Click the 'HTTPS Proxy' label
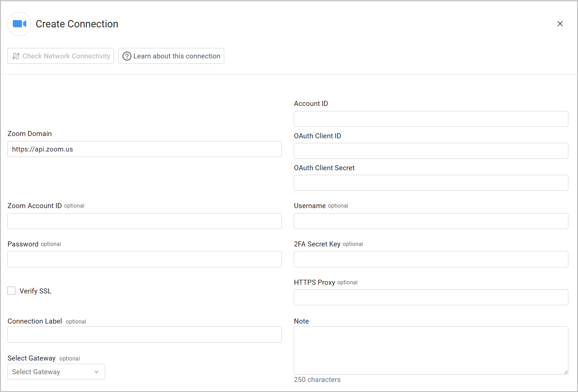Viewport: 578px width, 392px height. coord(314,282)
